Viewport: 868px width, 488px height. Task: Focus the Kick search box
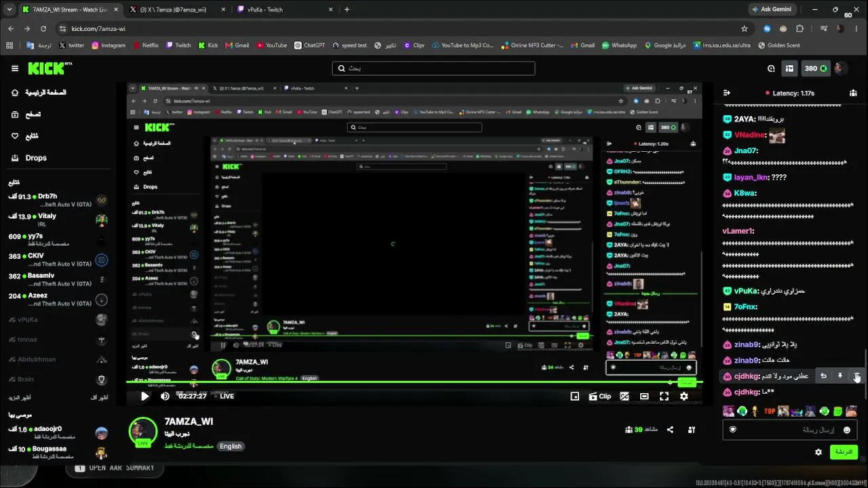click(x=433, y=68)
